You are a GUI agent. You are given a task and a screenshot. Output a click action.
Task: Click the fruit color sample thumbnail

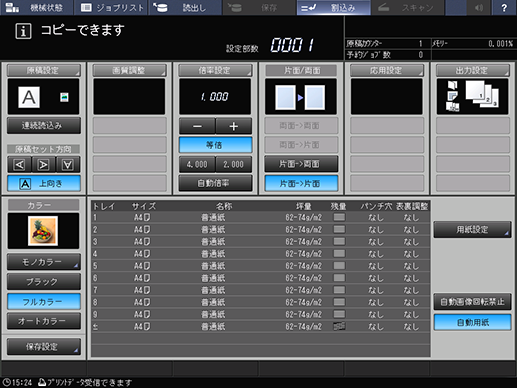43,231
